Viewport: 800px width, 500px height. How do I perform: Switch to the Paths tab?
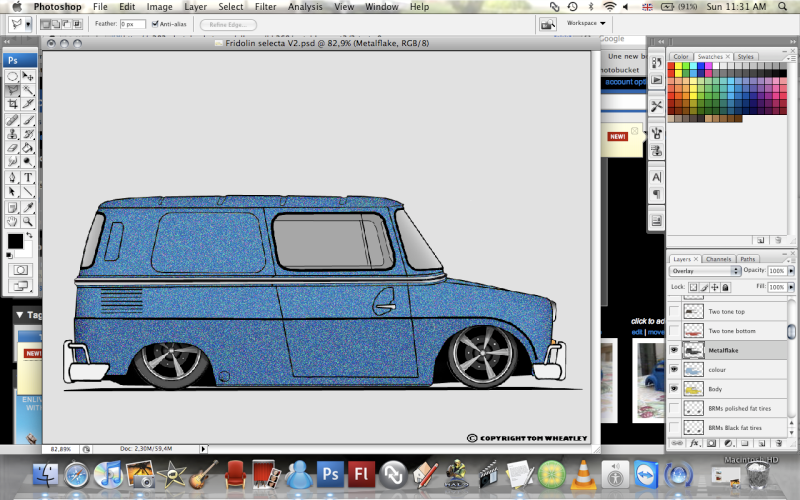coord(747,259)
